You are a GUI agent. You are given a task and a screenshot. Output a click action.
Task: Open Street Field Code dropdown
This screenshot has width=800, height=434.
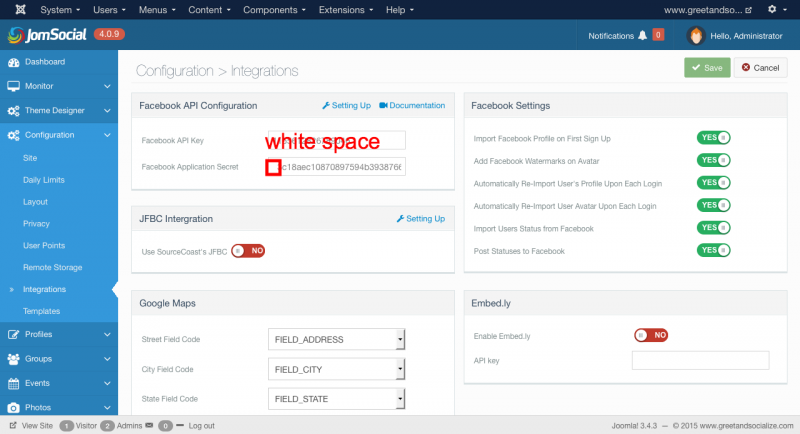point(336,339)
